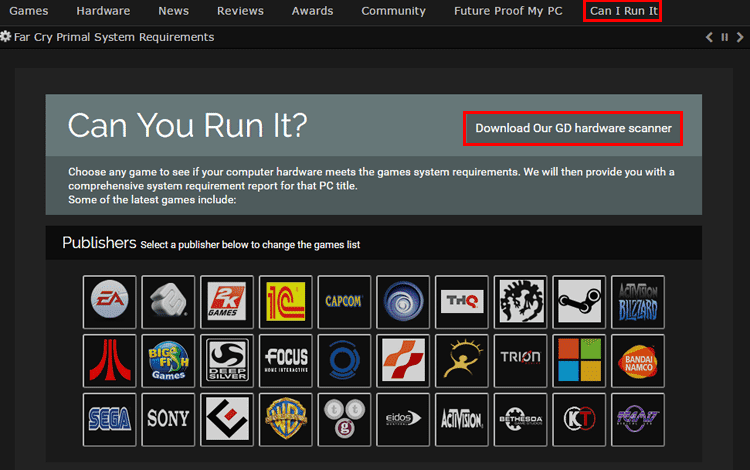Select Focus Home Interactive logo
The image size is (750, 470).
click(286, 361)
